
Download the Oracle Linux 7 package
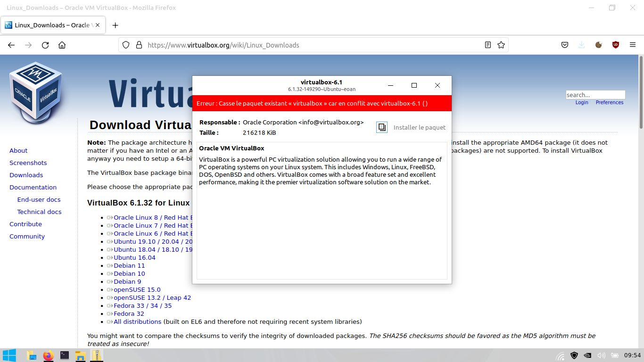[x=149, y=225]
